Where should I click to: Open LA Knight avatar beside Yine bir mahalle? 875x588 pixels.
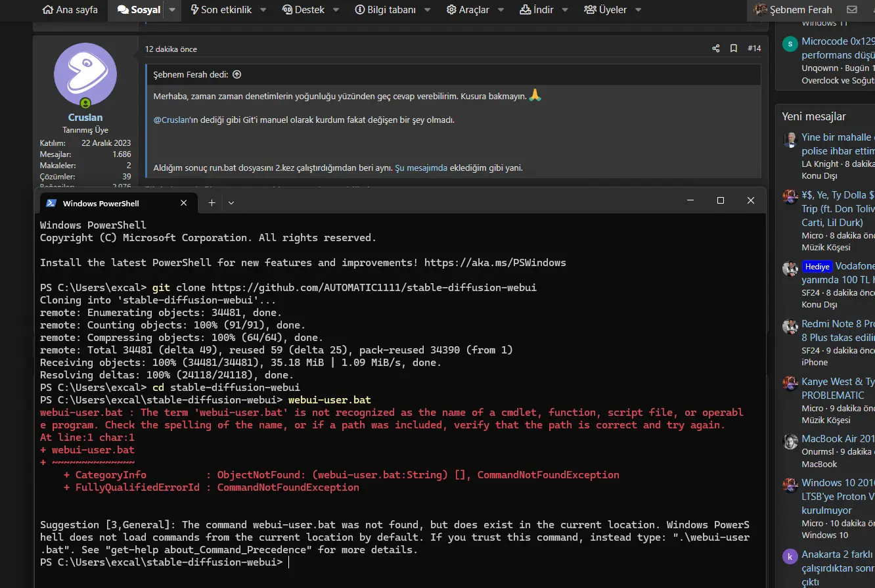pos(790,139)
